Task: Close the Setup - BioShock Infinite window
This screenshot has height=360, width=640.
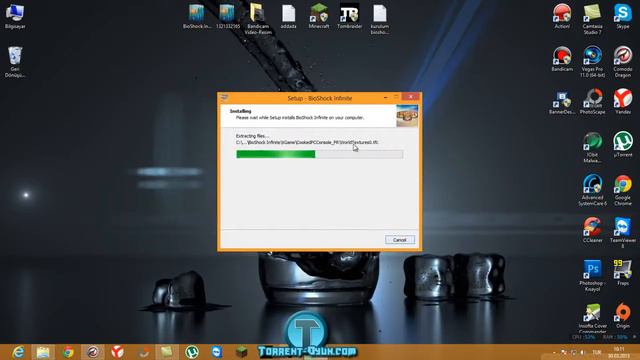Action: click(x=410, y=97)
